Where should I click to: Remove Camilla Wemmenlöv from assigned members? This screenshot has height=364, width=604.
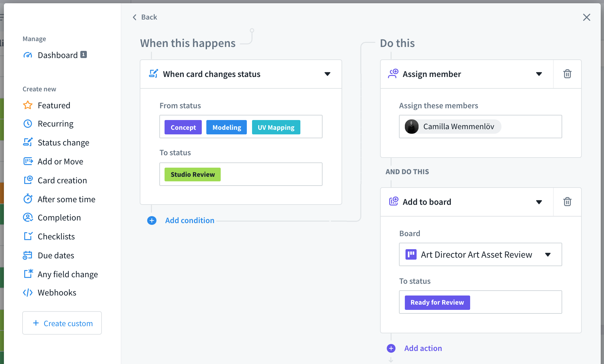tap(458, 127)
